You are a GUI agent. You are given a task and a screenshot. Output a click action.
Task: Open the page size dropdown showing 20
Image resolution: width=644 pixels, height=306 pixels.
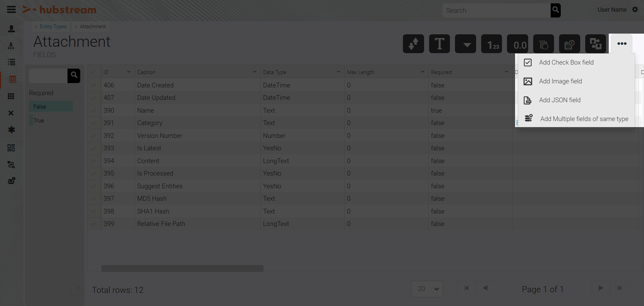[427, 289]
